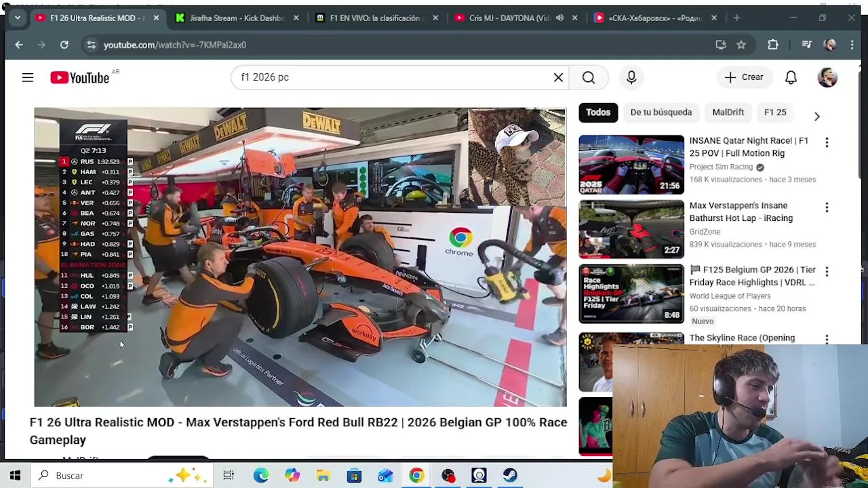
Task: Open Max Verstappen's Insane Bathurst Hot Lap title
Action: [x=741, y=211]
